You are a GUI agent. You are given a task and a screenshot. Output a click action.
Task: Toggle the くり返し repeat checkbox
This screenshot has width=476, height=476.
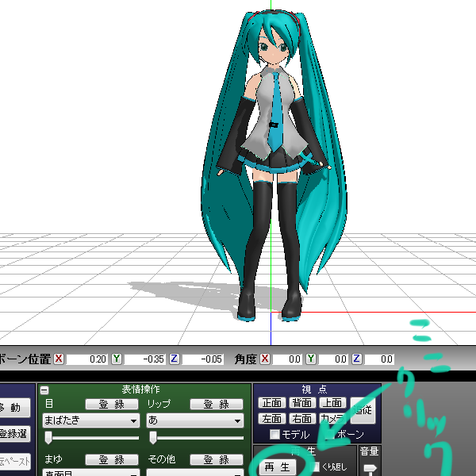tap(316, 466)
